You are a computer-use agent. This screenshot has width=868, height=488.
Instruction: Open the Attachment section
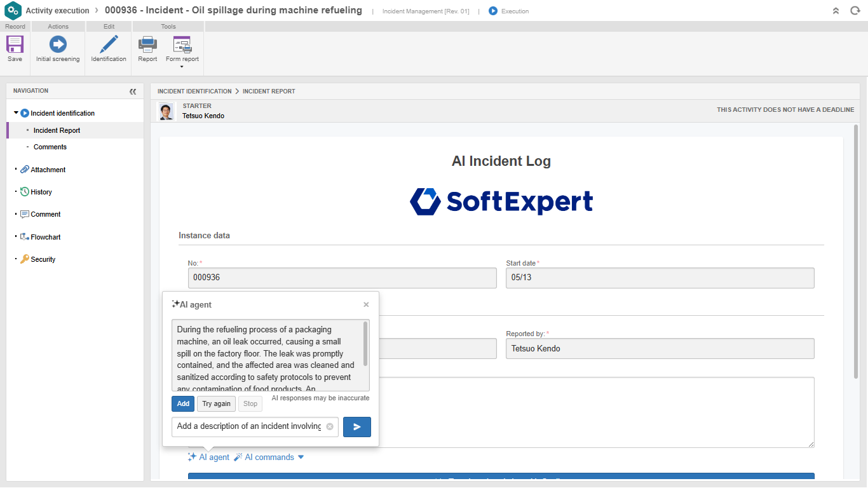pyautogui.click(x=48, y=170)
